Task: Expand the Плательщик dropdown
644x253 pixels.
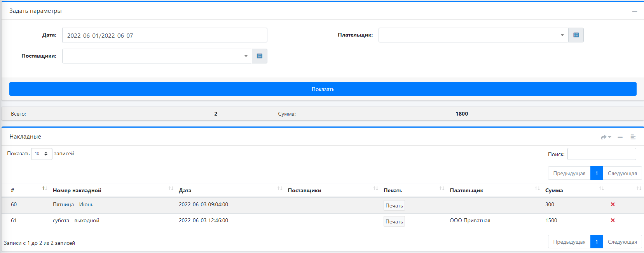Action: (473, 35)
